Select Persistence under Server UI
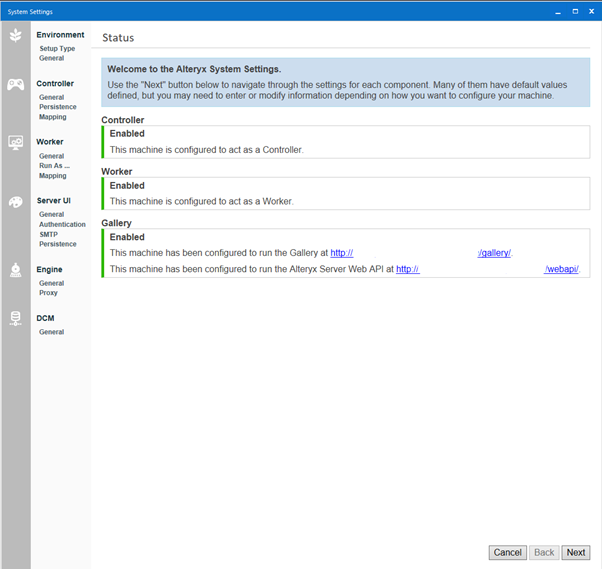Image resolution: width=602 pixels, height=569 pixels. click(x=58, y=244)
